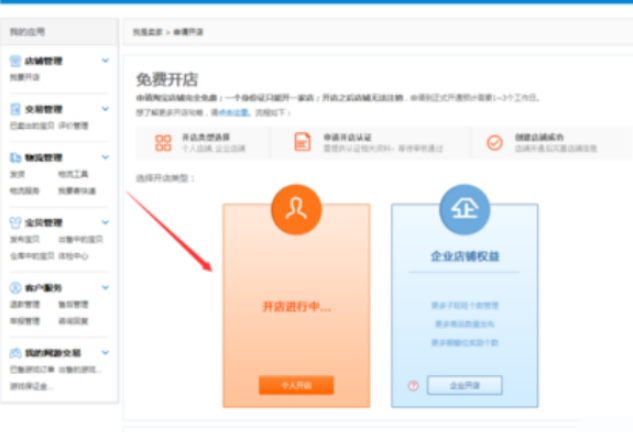The height and width of the screenshot is (432, 633).
Task: Click the checkmark icon for 创建店铺成功
Action: coord(494,142)
